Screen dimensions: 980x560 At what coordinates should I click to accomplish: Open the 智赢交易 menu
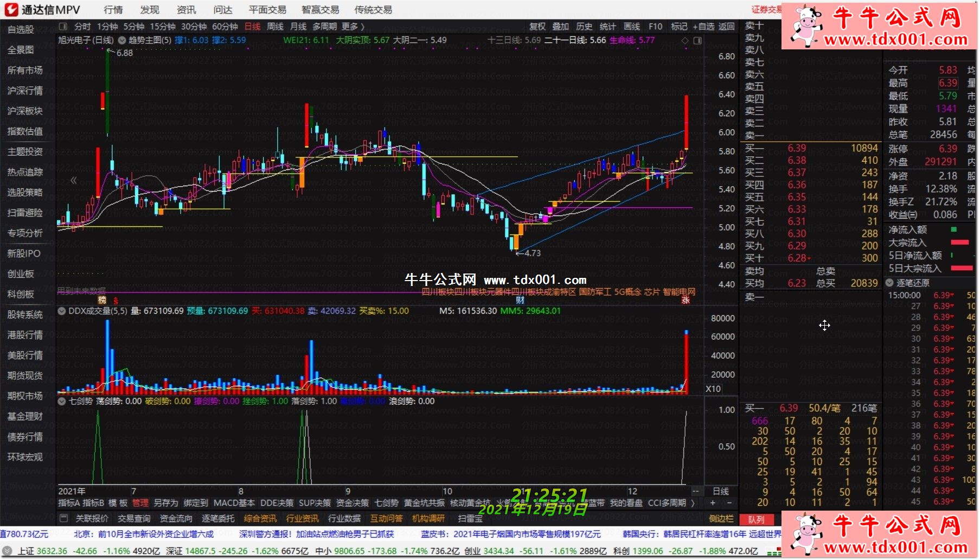pos(321,10)
